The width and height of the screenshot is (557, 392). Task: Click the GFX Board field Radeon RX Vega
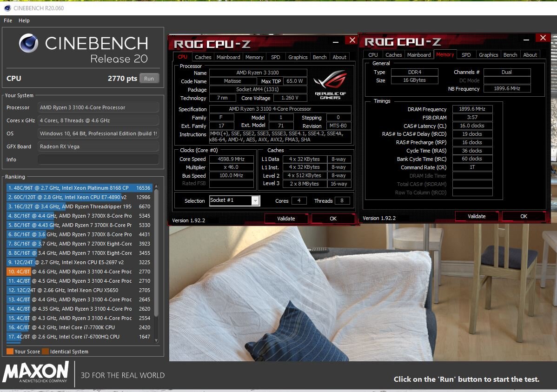pyautogui.click(x=98, y=146)
